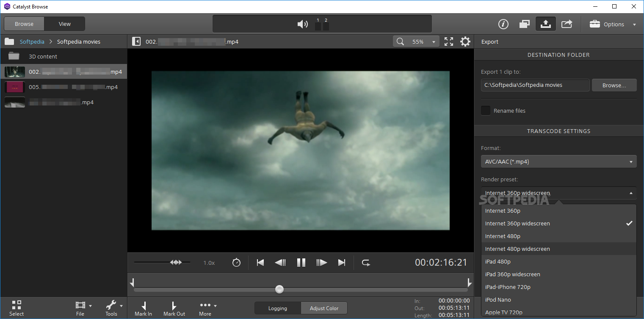Choose the iPod Nano preset
The width and height of the screenshot is (644, 319).
(x=558, y=300)
